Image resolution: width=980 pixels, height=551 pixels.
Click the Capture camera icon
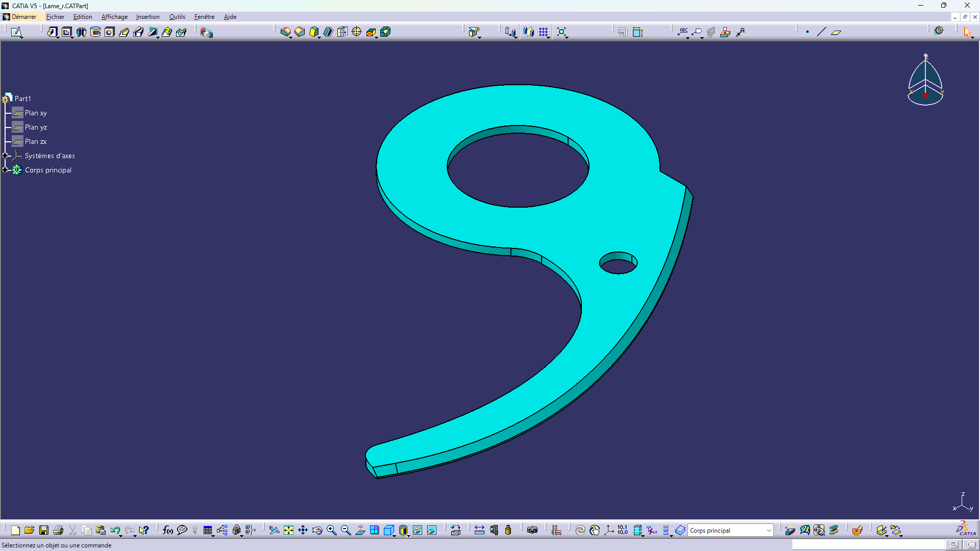532,531
